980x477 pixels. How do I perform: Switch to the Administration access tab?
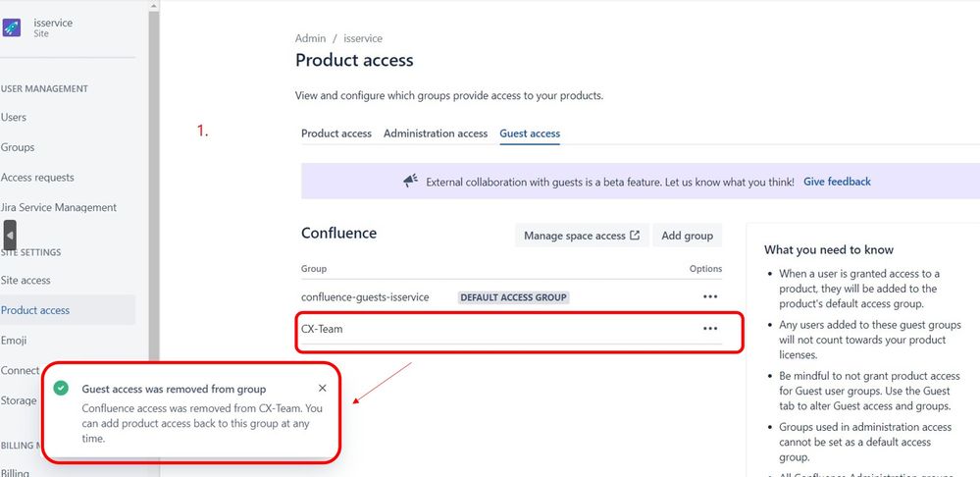[436, 133]
